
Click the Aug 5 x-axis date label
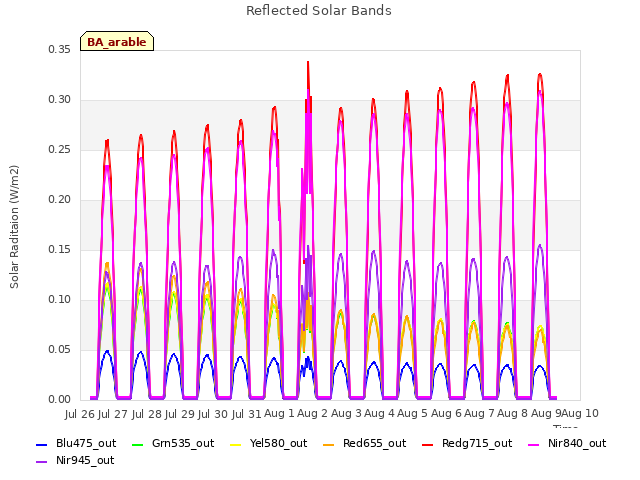point(412,414)
